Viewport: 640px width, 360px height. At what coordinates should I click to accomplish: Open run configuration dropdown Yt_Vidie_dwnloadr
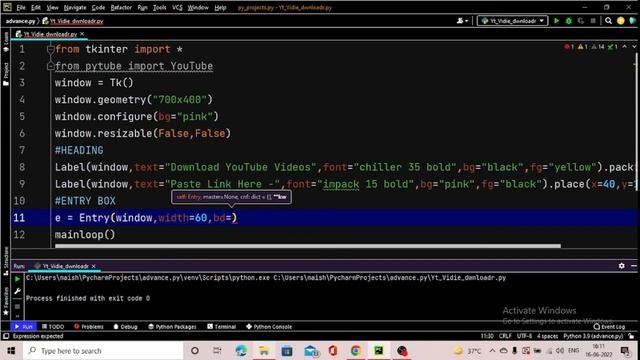(x=512, y=21)
